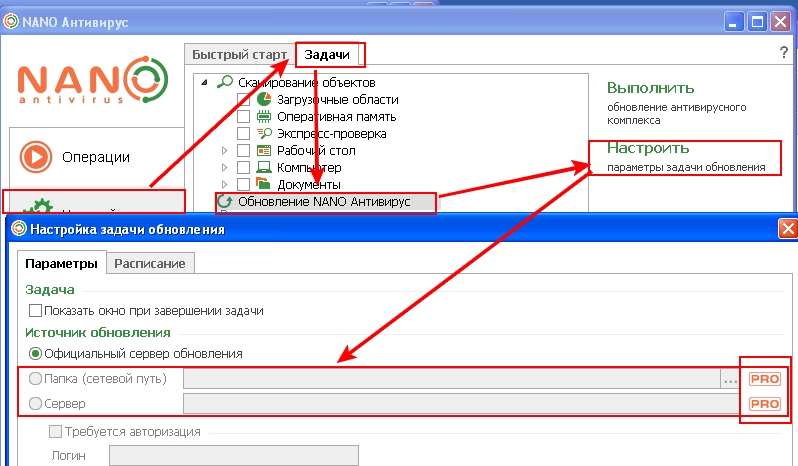This screenshot has width=798, height=466.
Task: Click the Обновление NANO Антивирус refresh icon
Action: (226, 202)
